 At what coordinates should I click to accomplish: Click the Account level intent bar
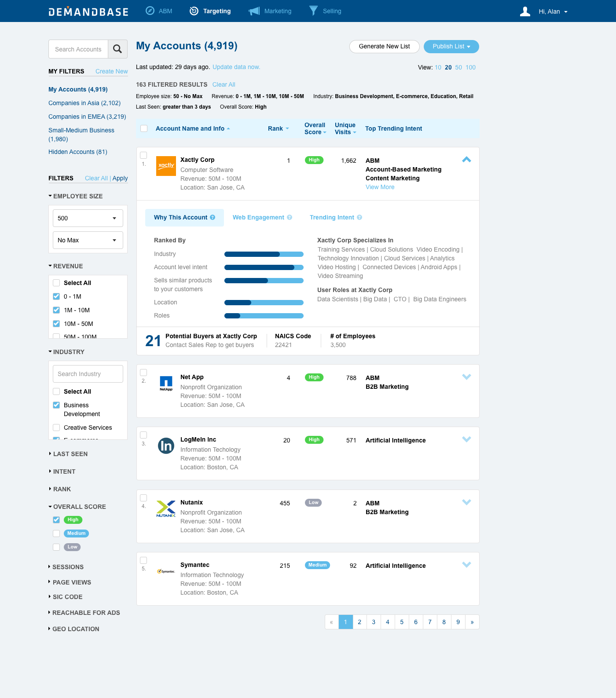point(264,267)
